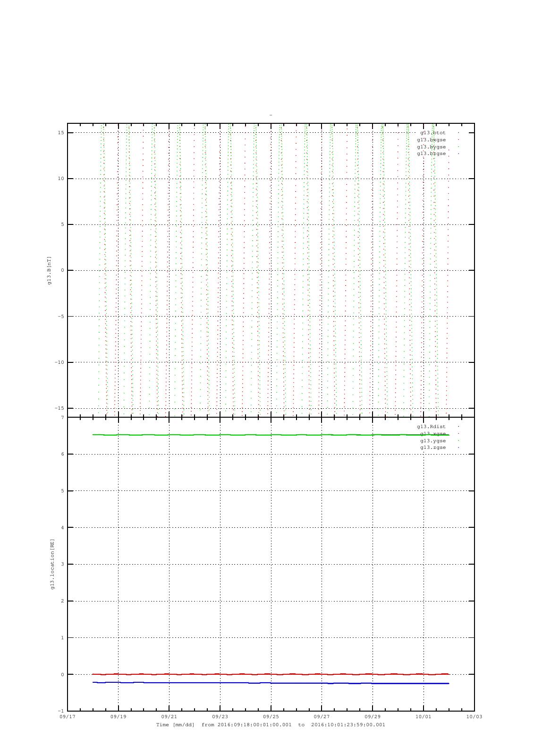Click the 09/21 date tick label
The image size is (534, 756).
[169, 716]
